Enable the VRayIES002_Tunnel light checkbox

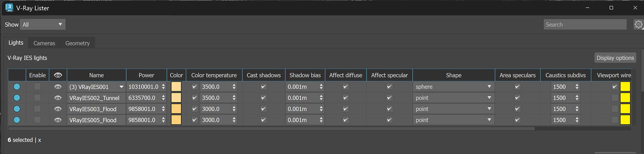click(x=37, y=98)
